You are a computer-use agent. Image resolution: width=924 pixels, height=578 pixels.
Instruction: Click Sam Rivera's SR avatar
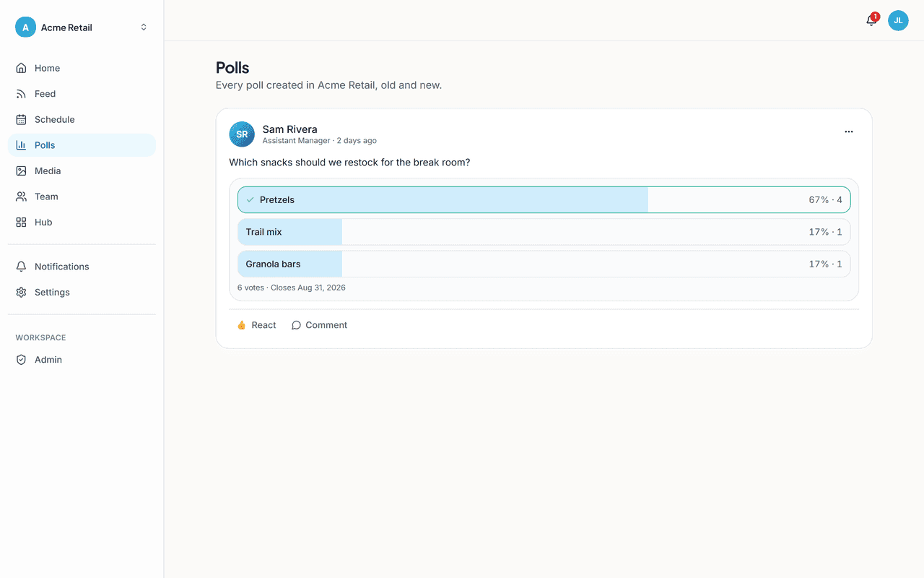pos(242,134)
